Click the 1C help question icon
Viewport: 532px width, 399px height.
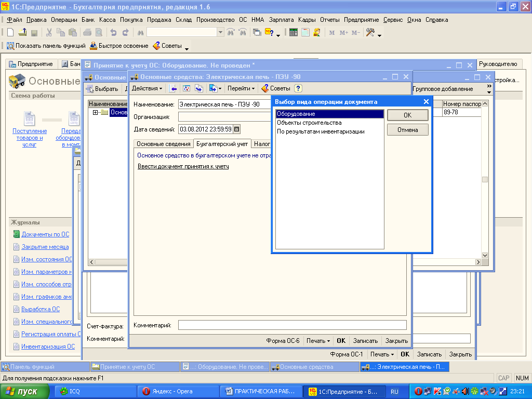tap(270, 33)
